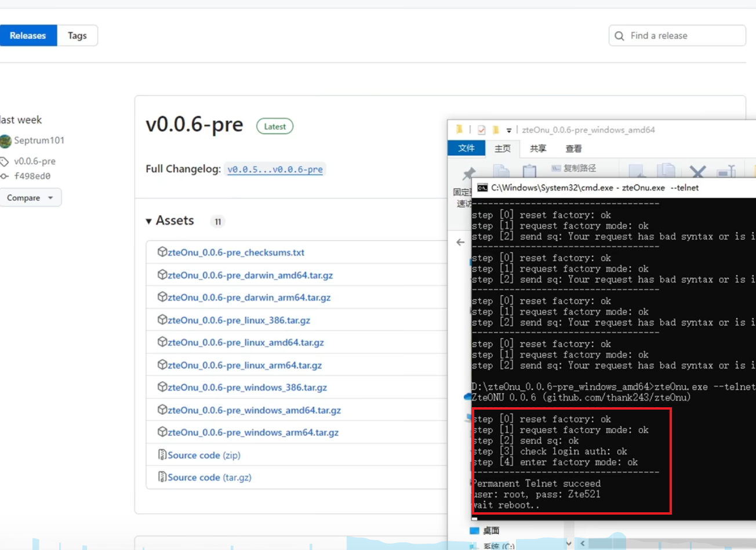This screenshot has height=550, width=756.
Task: Click Septrum101's avatar image
Action: tap(6, 141)
